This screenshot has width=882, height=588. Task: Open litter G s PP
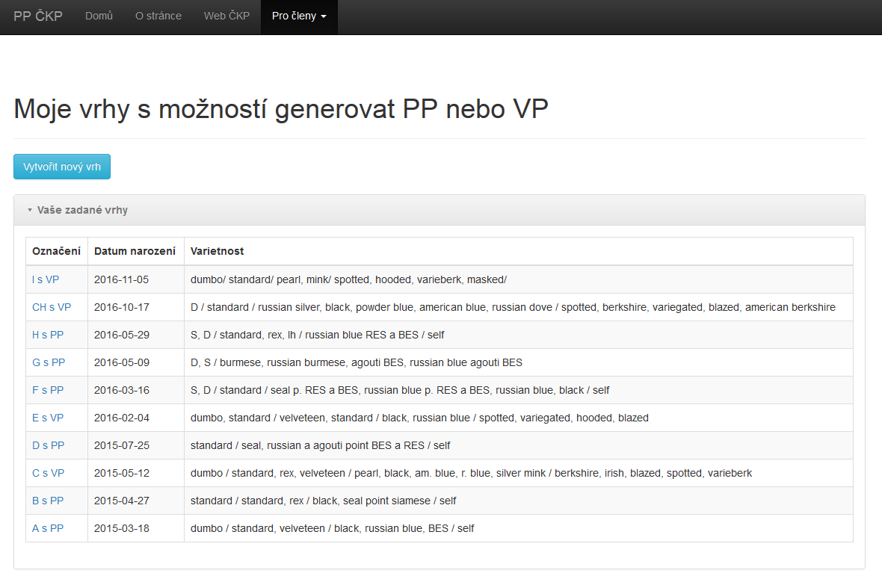(x=49, y=362)
